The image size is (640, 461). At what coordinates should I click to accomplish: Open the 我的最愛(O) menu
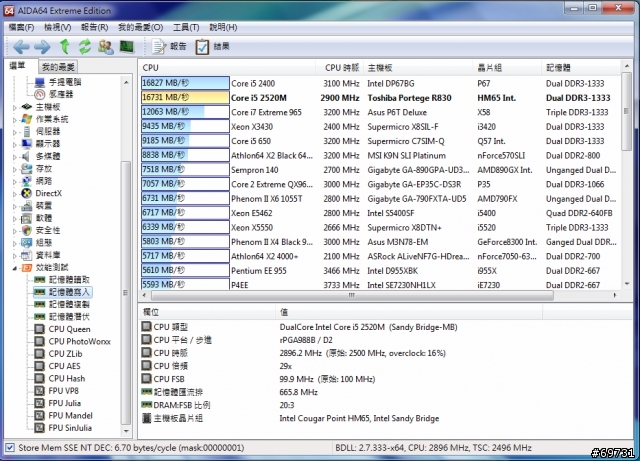(x=140, y=27)
